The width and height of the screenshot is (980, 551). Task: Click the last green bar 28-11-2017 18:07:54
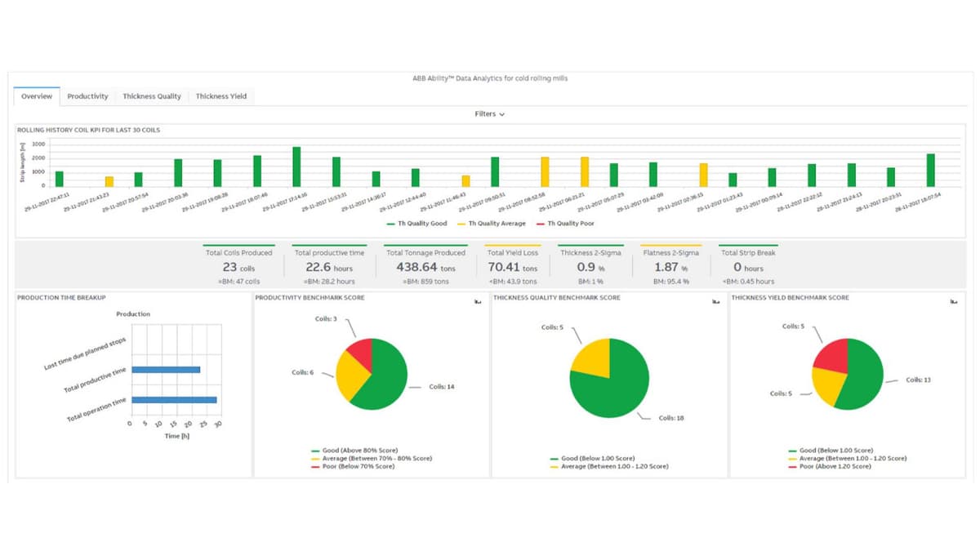931,170
